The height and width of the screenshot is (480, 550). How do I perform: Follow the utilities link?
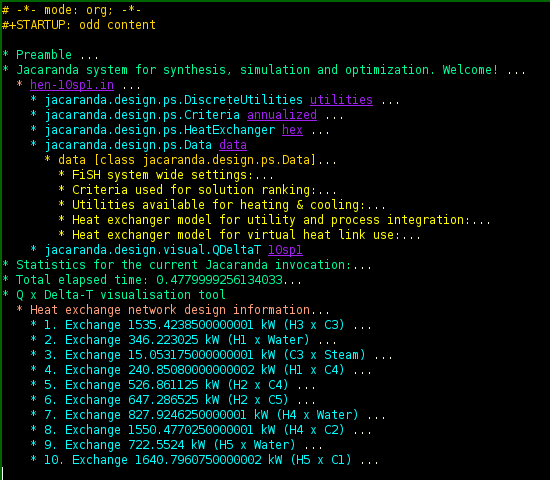point(341,100)
